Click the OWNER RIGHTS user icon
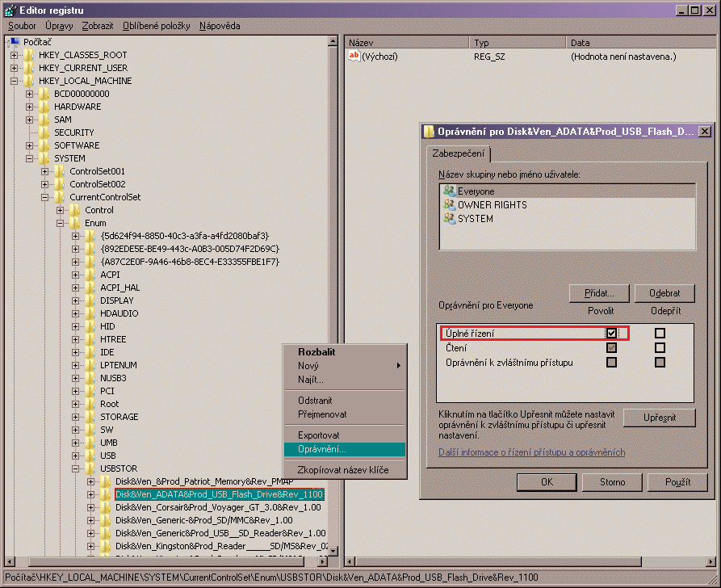This screenshot has height=588, width=721. (449, 205)
